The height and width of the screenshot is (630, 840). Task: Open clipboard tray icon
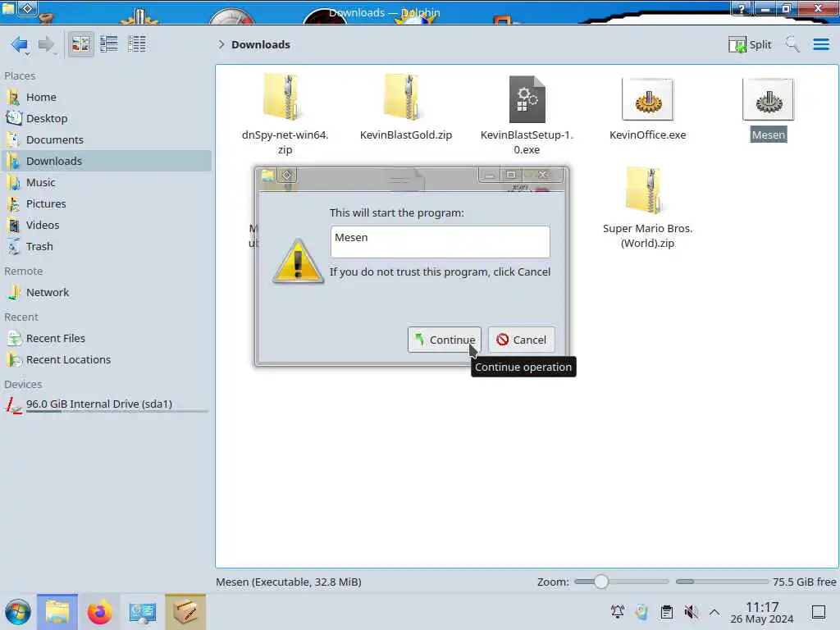tap(666, 612)
